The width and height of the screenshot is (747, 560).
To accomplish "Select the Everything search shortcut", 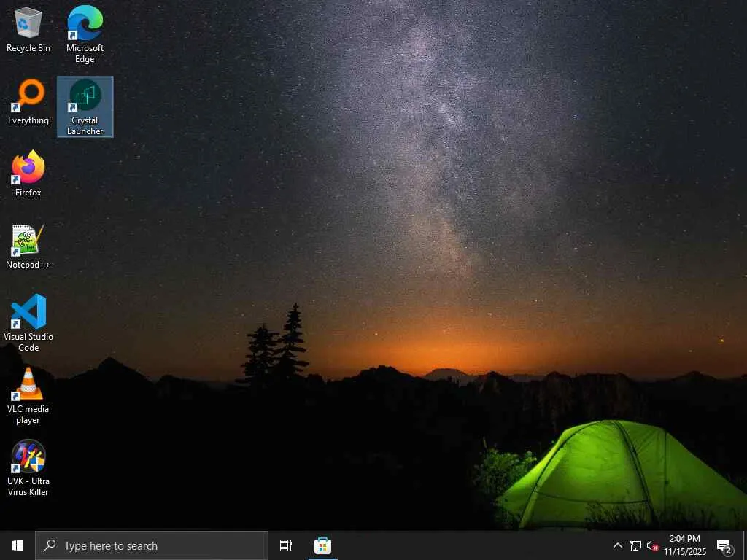I will (28, 102).
